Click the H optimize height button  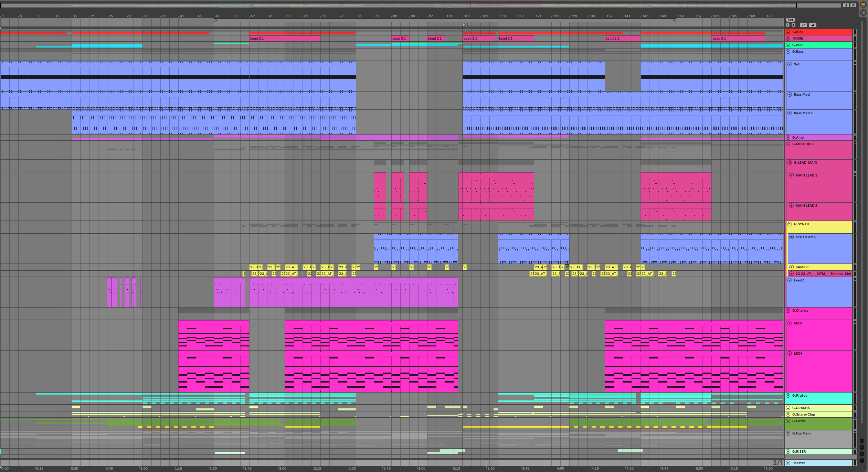(x=846, y=6)
